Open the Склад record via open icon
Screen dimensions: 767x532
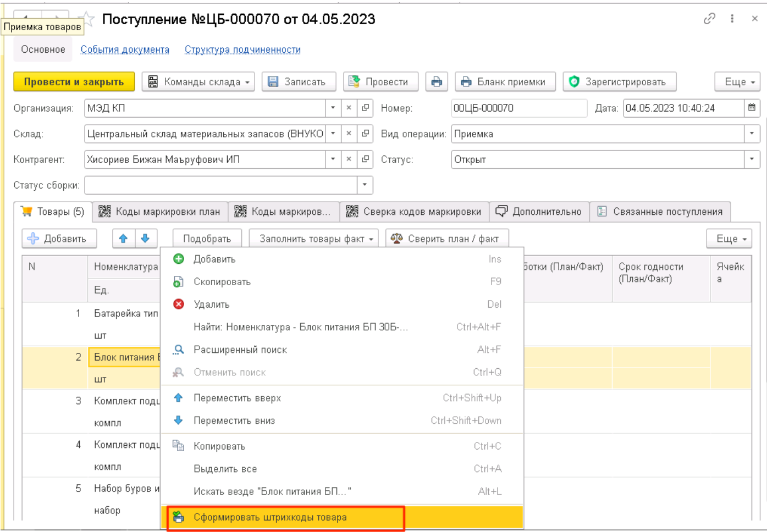(x=365, y=134)
